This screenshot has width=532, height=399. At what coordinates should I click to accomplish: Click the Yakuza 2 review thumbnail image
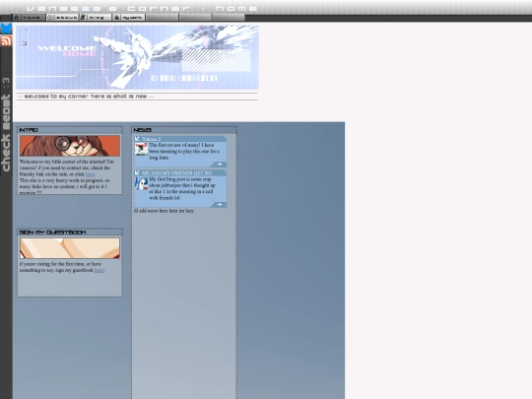[x=141, y=150]
